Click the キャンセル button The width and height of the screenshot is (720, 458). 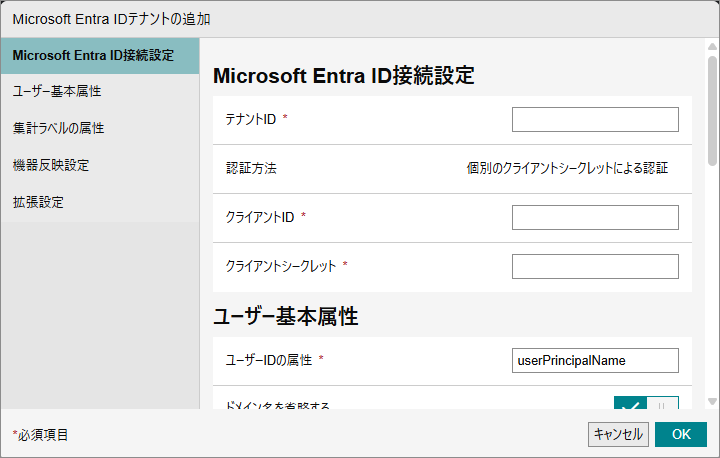click(618, 435)
